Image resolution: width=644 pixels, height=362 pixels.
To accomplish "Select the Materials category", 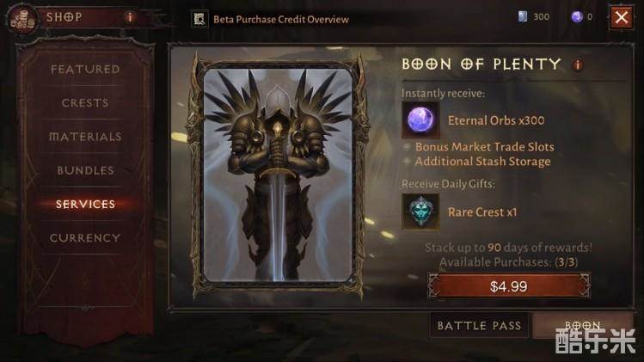I will [x=85, y=137].
